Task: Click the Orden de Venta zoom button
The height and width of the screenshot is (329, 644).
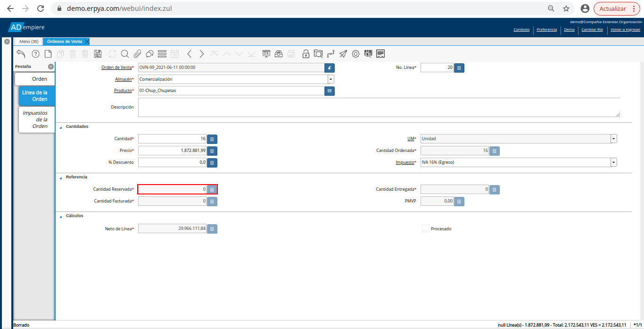Action: click(x=330, y=67)
